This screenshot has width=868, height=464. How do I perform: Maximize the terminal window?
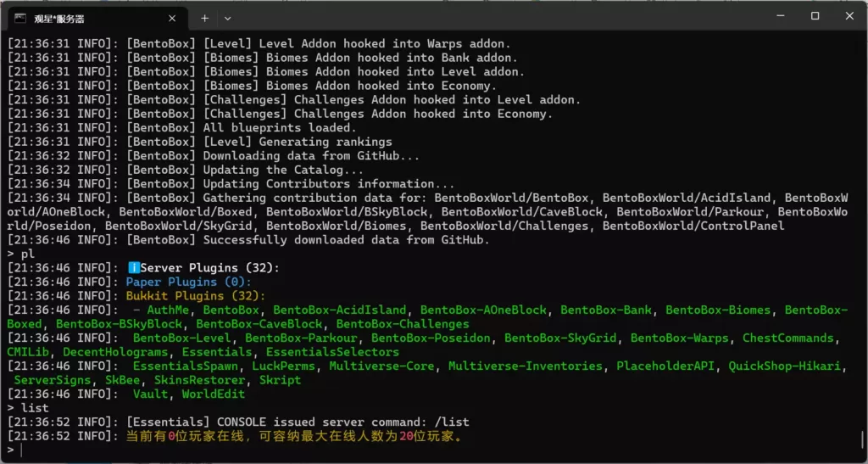click(815, 16)
